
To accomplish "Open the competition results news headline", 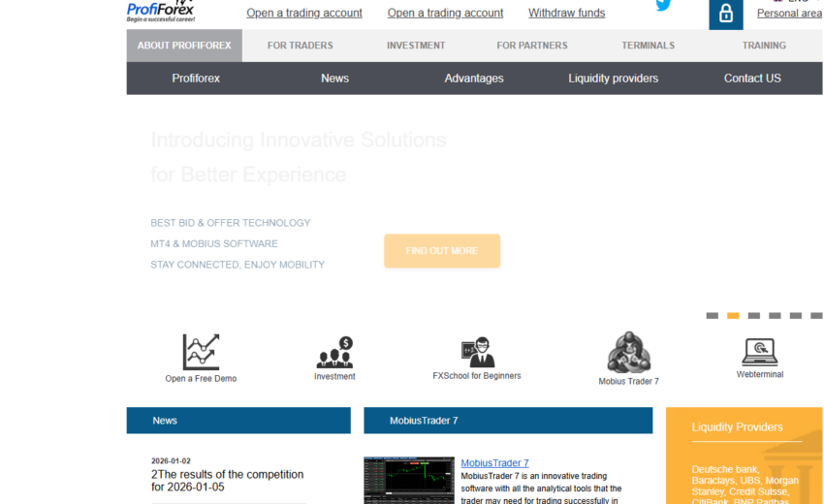I will pos(228,481).
